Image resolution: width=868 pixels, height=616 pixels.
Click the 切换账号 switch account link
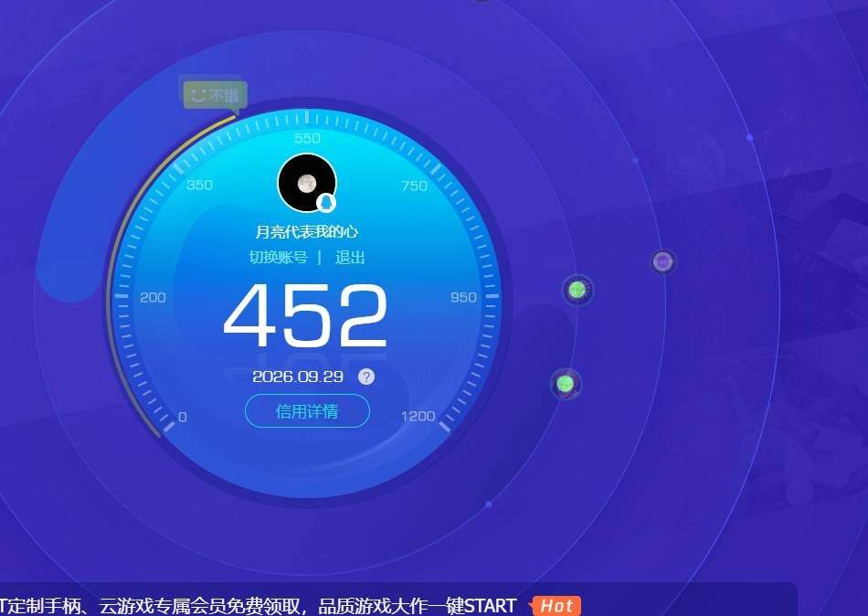(278, 257)
